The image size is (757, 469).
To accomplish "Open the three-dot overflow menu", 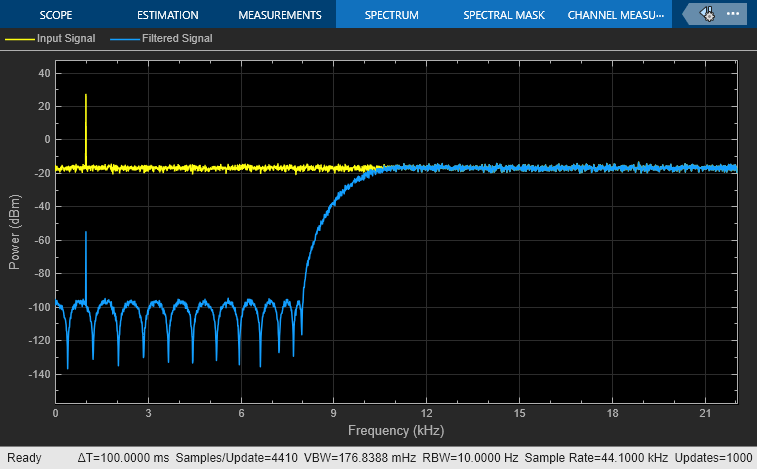I will coord(733,14).
